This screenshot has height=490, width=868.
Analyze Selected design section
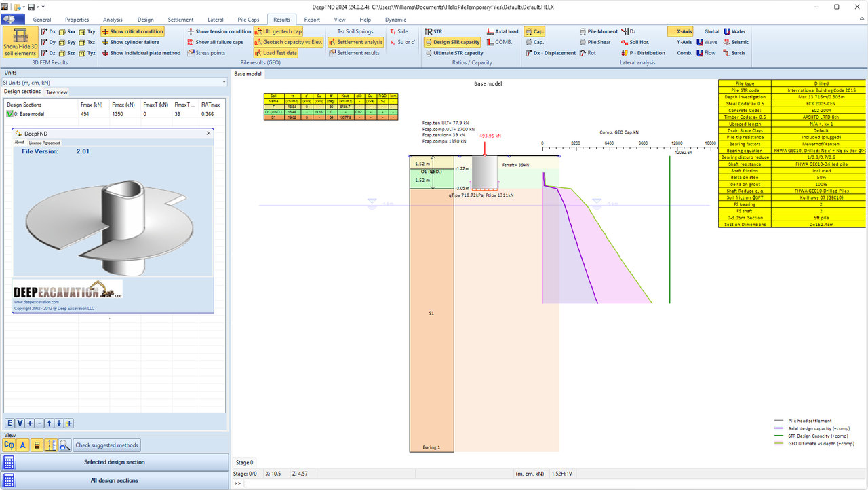(115, 462)
